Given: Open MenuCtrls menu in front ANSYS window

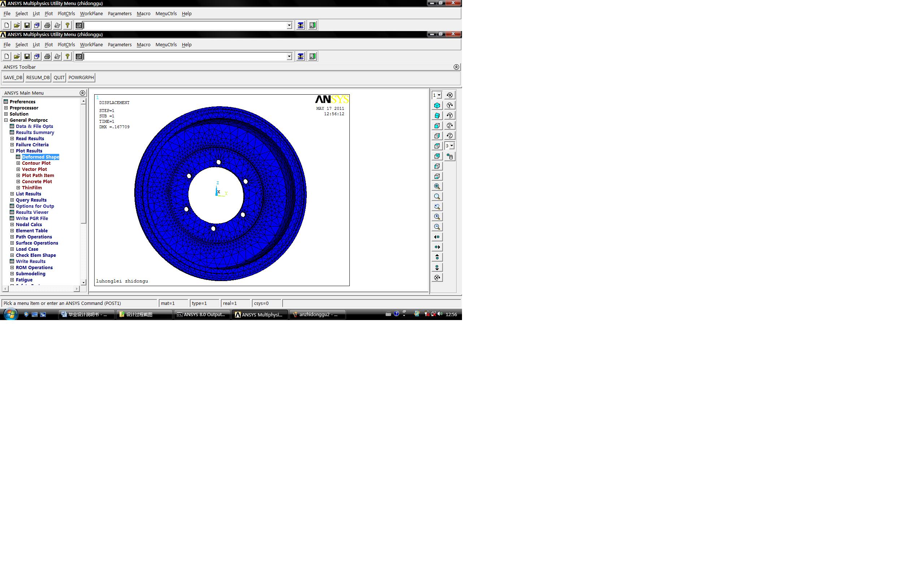Looking at the screenshot, I should click(x=166, y=45).
